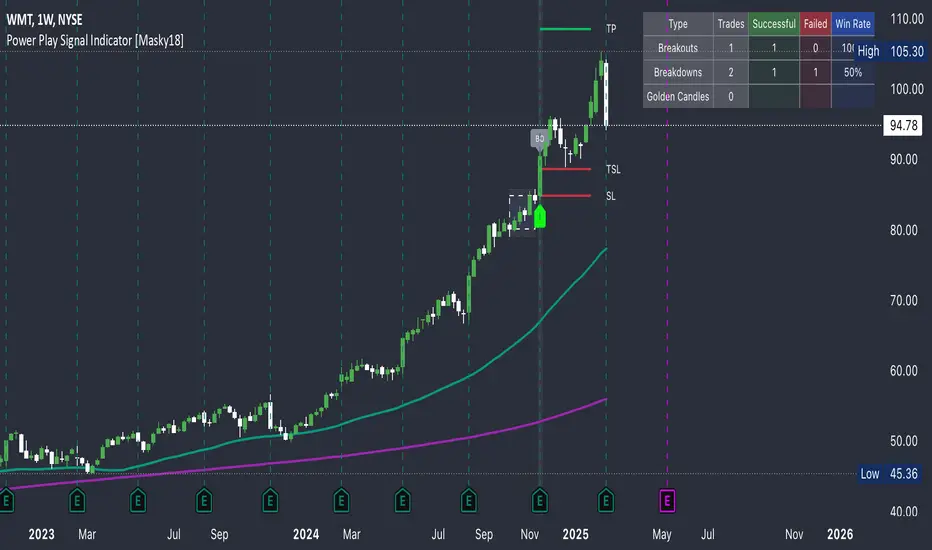Image resolution: width=932 pixels, height=550 pixels.
Task: Click the Power Play Signal Indicator title
Action: coord(95,41)
